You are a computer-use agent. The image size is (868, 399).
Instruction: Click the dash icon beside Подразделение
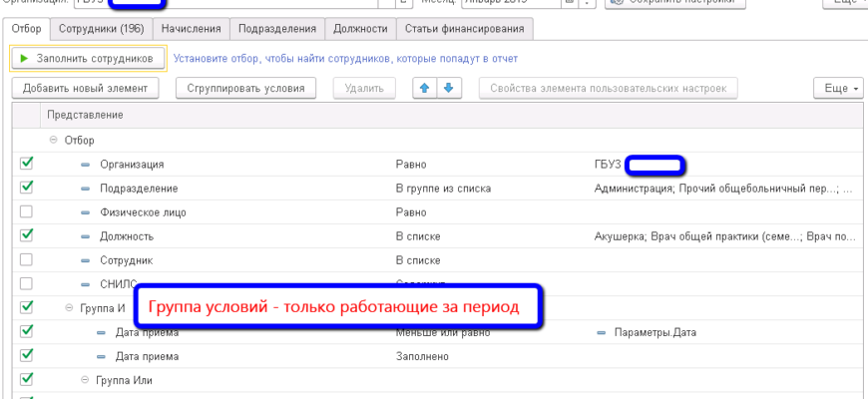pyautogui.click(x=85, y=189)
